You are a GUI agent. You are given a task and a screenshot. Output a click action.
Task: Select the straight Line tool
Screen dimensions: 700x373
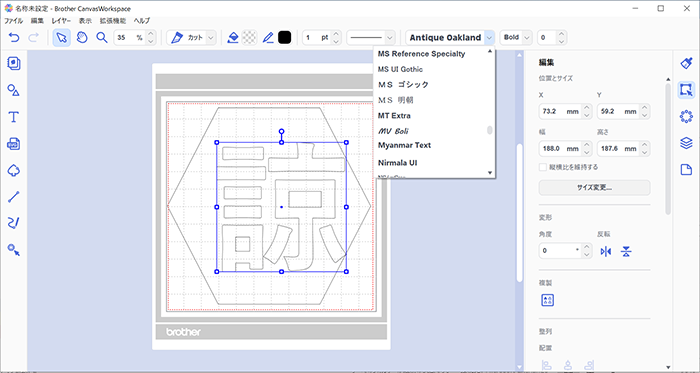pos(14,196)
